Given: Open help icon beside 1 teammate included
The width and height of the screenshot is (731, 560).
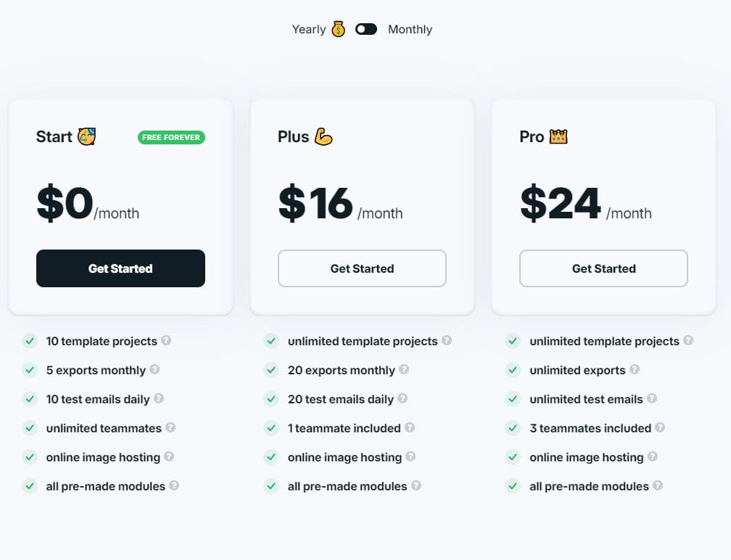Looking at the screenshot, I should (x=410, y=427).
